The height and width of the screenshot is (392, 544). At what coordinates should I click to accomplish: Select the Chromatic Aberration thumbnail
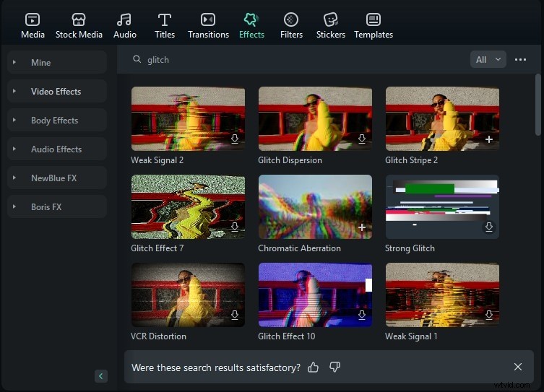pyautogui.click(x=315, y=206)
